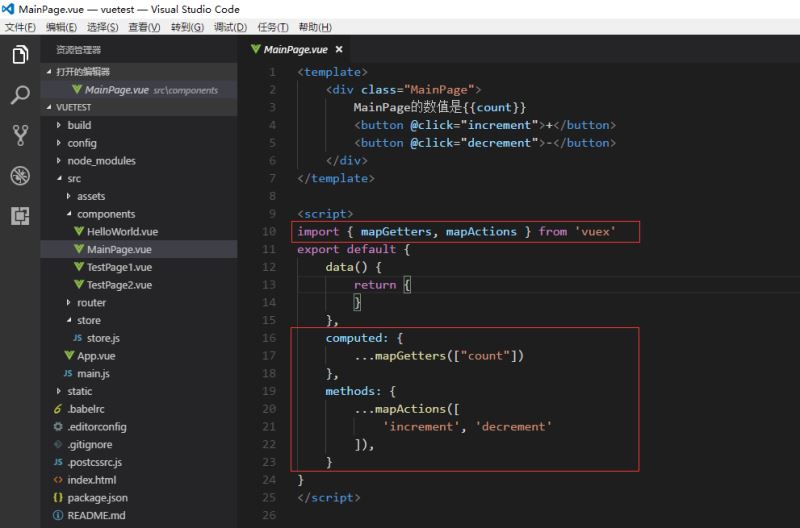Open the 任务(T) menu
This screenshot has width=800, height=528.
click(x=273, y=27)
